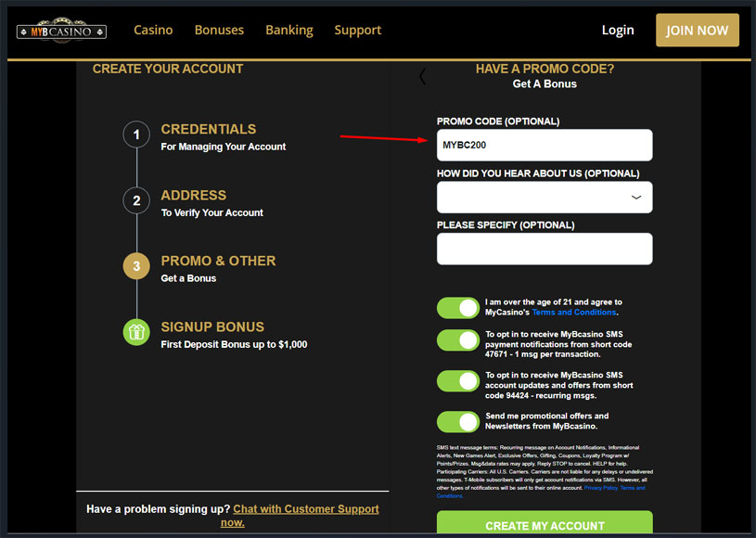Click 'To Verify Your Account' text

(212, 212)
